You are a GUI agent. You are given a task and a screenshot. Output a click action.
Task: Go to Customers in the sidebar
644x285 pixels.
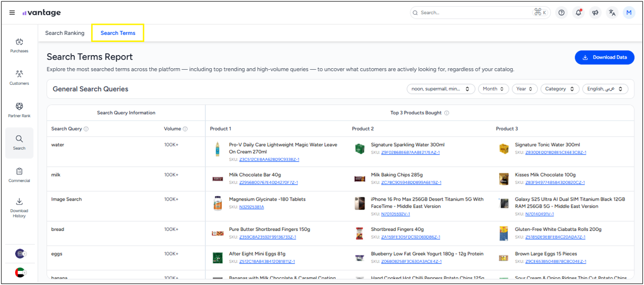(x=19, y=78)
